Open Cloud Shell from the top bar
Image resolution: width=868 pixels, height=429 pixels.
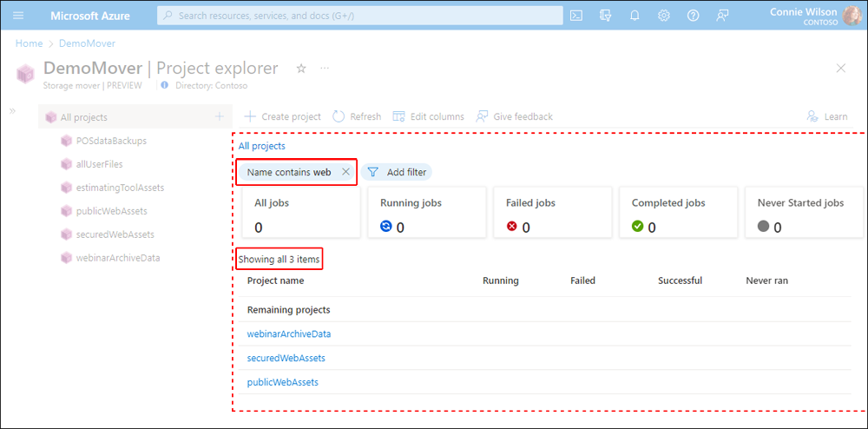tap(576, 16)
